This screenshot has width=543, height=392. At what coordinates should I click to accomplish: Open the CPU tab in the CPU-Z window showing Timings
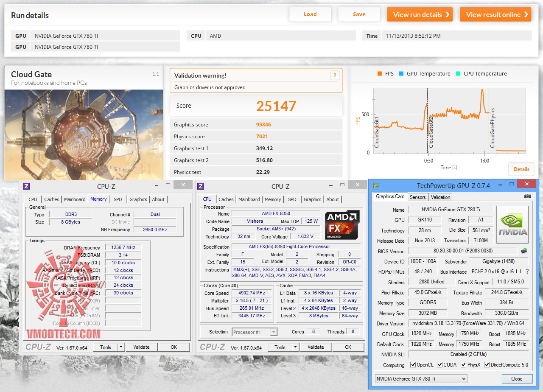33,199
